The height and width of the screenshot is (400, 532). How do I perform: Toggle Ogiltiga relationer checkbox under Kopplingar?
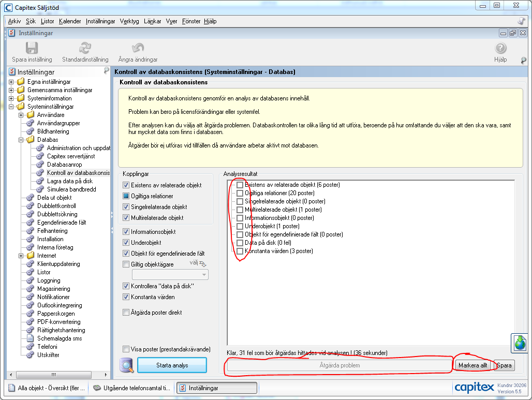pyautogui.click(x=126, y=196)
